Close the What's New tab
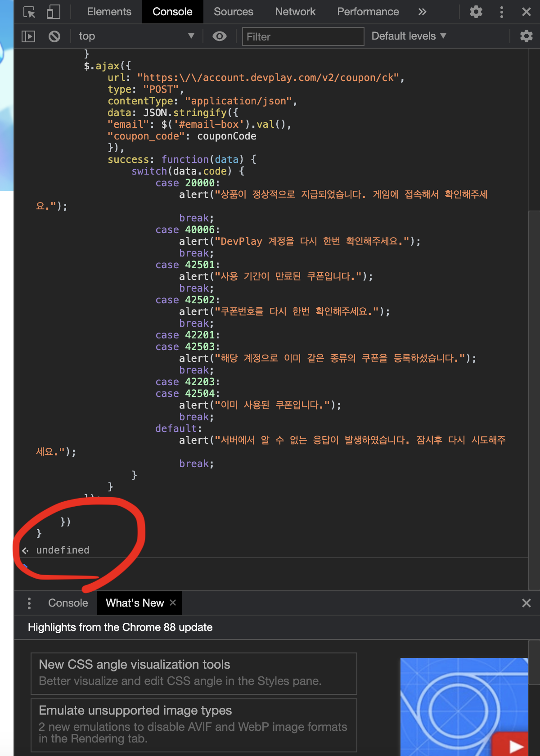540x756 pixels. (x=173, y=603)
